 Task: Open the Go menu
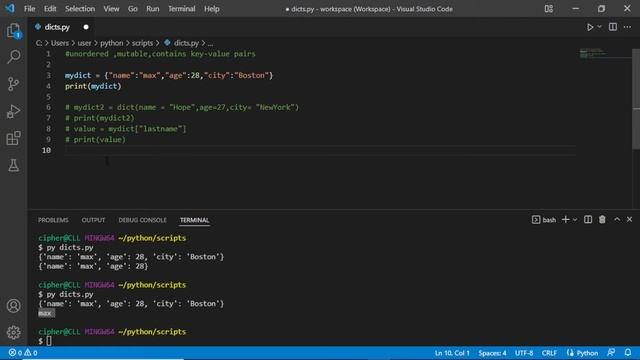[133, 9]
